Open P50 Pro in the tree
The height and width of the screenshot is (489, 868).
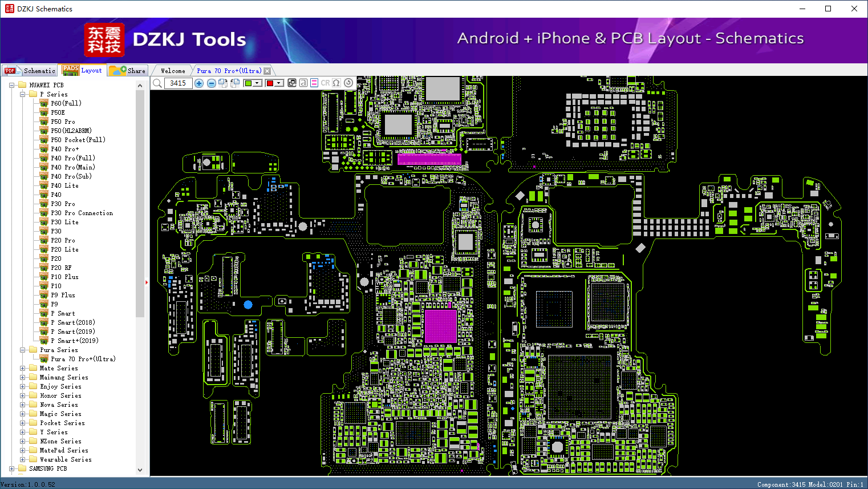click(x=63, y=122)
